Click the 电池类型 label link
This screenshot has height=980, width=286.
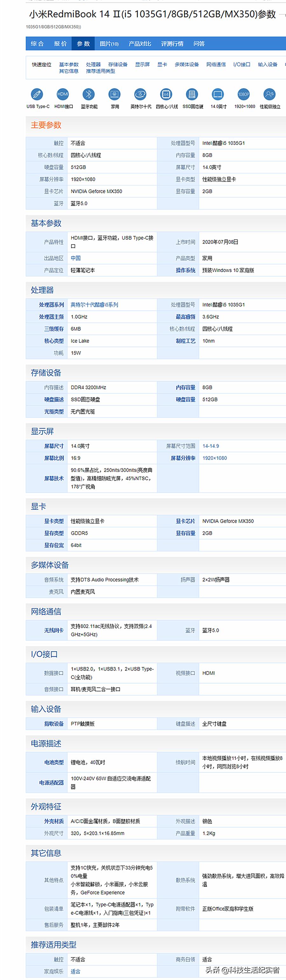coord(54,762)
